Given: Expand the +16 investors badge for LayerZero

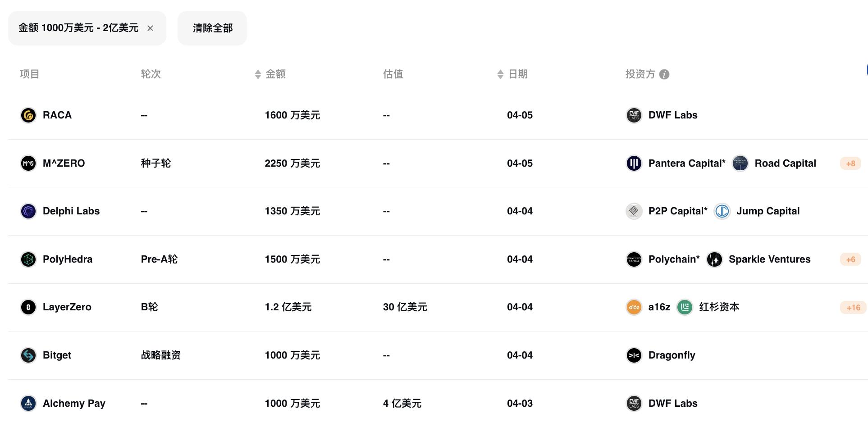Looking at the screenshot, I should [853, 308].
